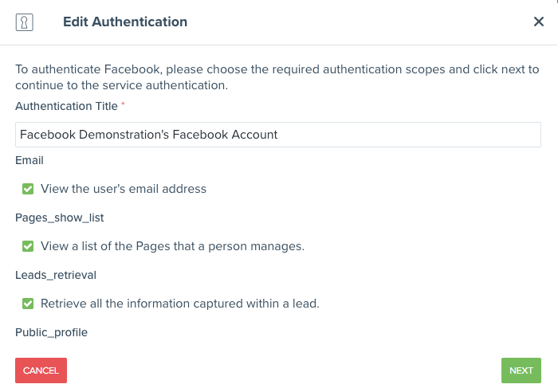Uncheck the view user's email checkbox
The image size is (558, 392).
28,189
